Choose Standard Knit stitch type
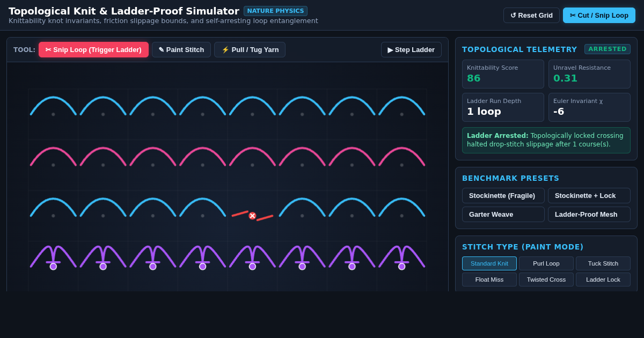The height and width of the screenshot is (338, 644). click(x=489, y=263)
